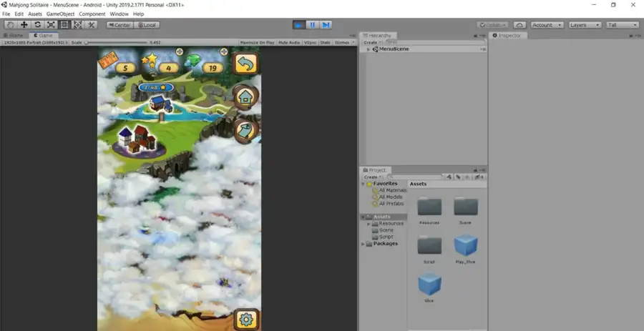Toggle Maximize On Play
This screenshot has width=644, height=331.
[x=258, y=42]
